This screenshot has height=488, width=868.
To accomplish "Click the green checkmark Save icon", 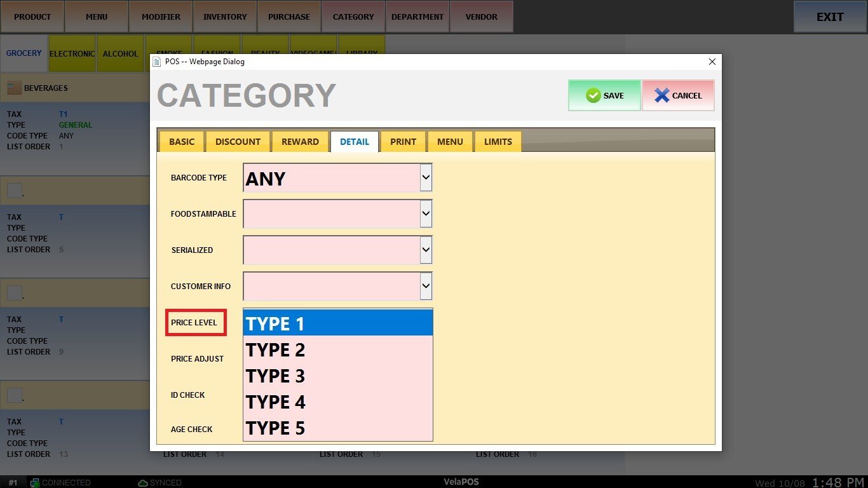I will click(593, 96).
